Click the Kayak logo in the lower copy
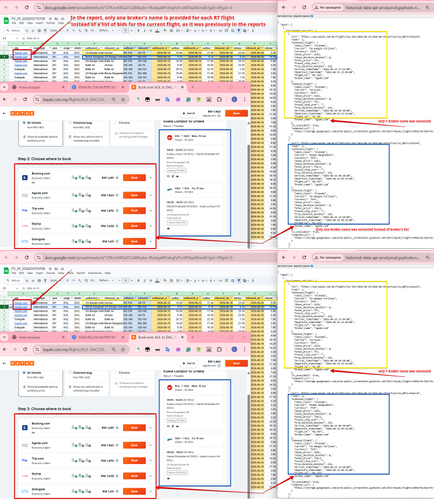Image resolution: width=434 pixels, height=500 pixels. [x=22, y=363]
